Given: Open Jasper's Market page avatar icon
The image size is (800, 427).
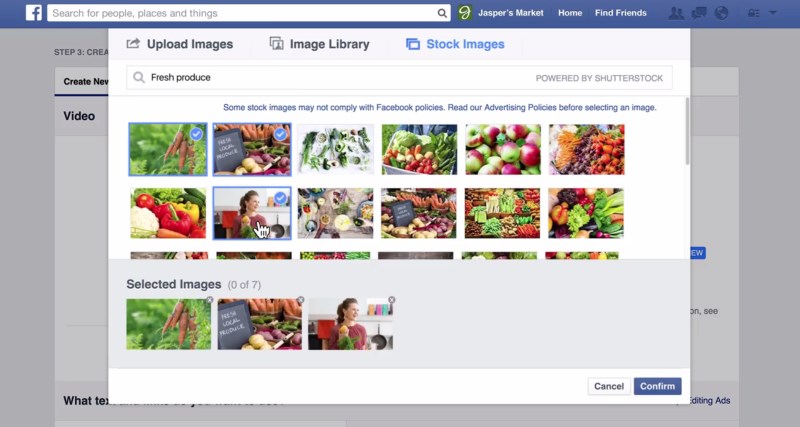Looking at the screenshot, I should click(x=464, y=13).
